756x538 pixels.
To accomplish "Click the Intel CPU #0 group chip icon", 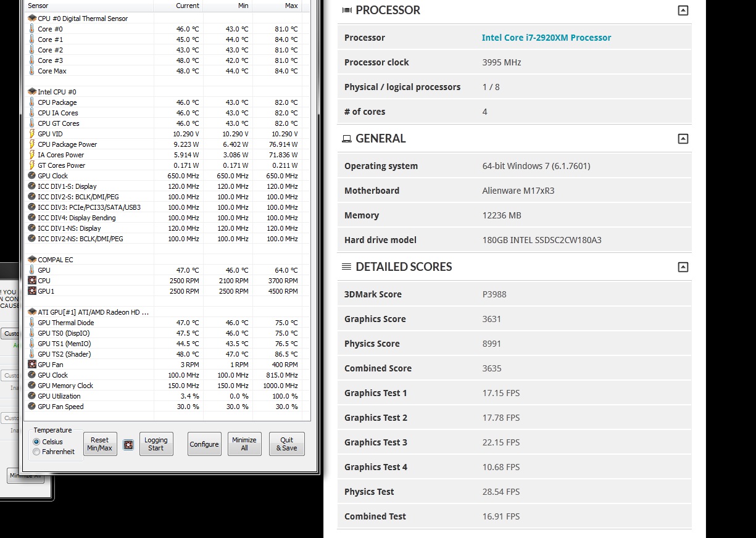I will (x=32, y=92).
